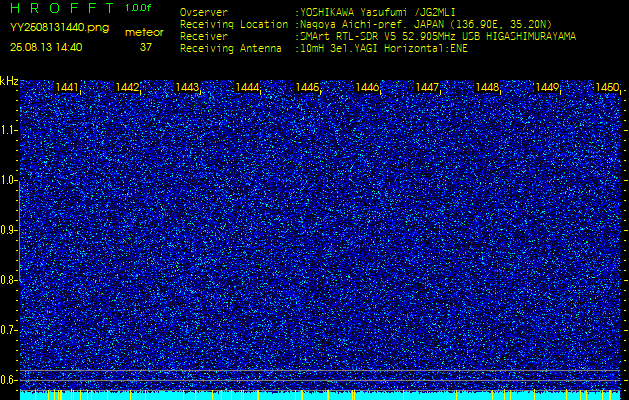The width and height of the screenshot is (629, 400).
Task: Click the version number 1.0.0f
Action: click(138, 8)
